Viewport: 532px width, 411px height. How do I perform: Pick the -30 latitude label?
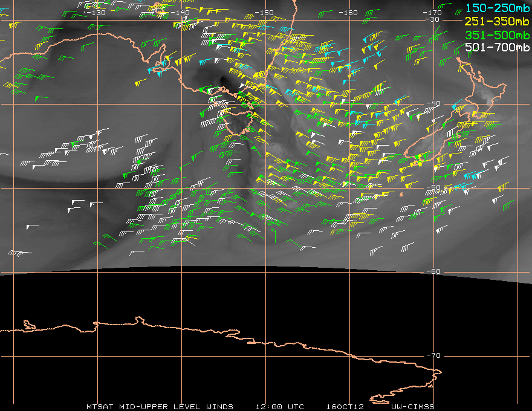click(x=432, y=19)
